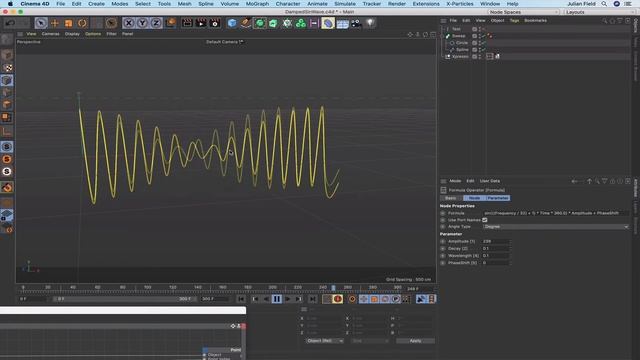Open Angle Type dropdown

pyautogui.click(x=556, y=227)
